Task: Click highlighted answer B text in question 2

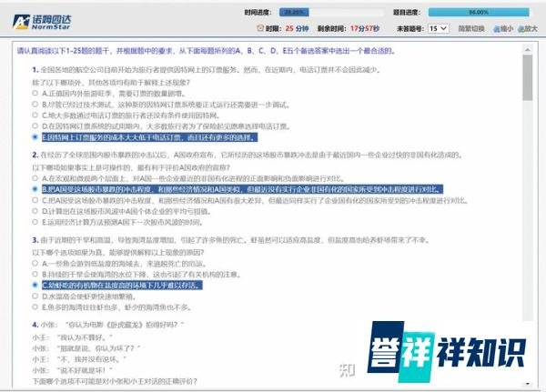Action: (x=242, y=189)
